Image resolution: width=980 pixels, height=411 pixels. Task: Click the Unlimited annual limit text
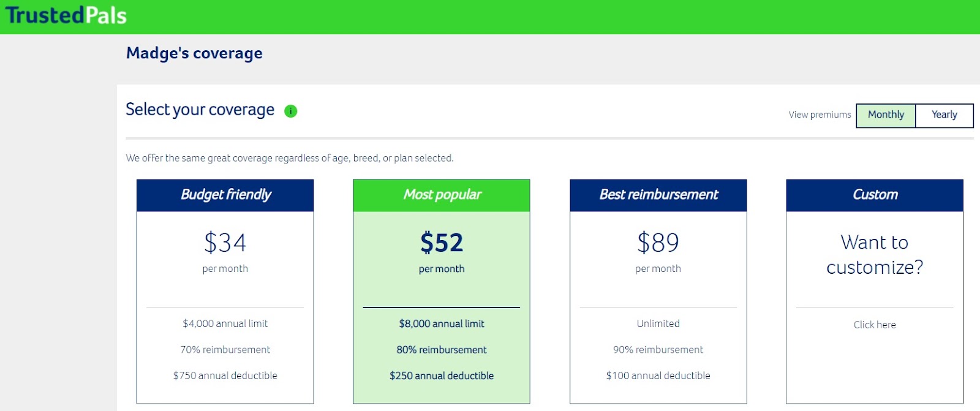[x=658, y=323]
